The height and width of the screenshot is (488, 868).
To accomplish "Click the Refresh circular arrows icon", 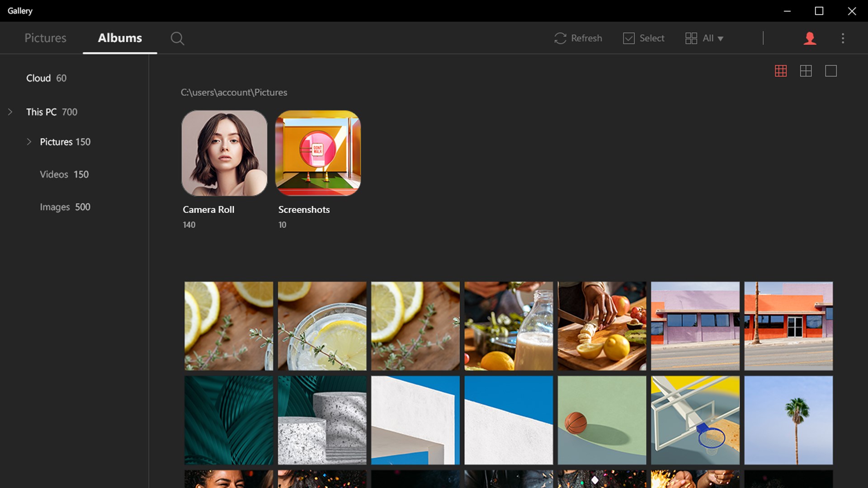I will coord(560,38).
